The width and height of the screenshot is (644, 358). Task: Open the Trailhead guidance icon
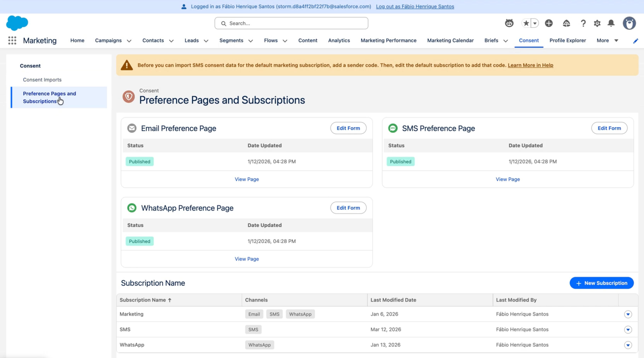tap(566, 23)
